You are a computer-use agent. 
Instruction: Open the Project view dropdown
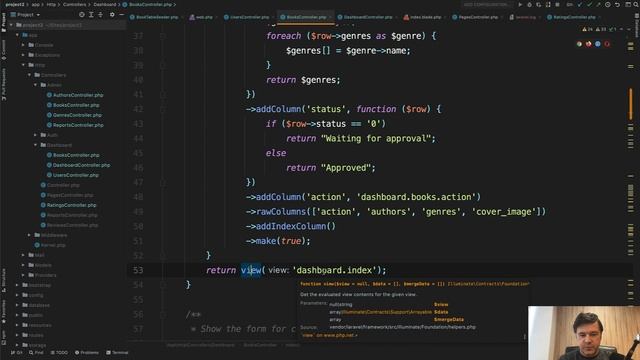25,14
